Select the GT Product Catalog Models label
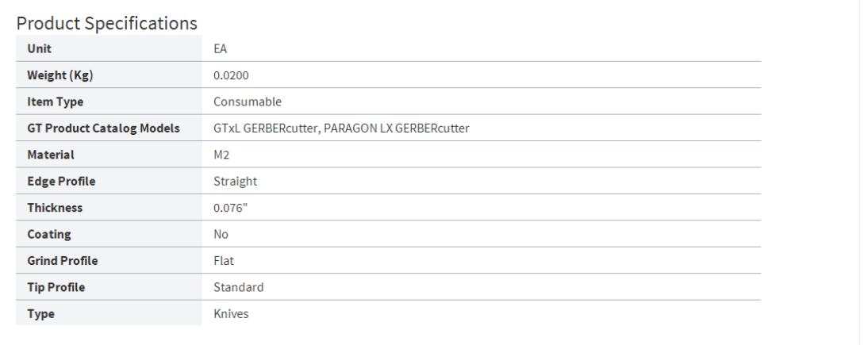The image size is (868, 345). (103, 128)
